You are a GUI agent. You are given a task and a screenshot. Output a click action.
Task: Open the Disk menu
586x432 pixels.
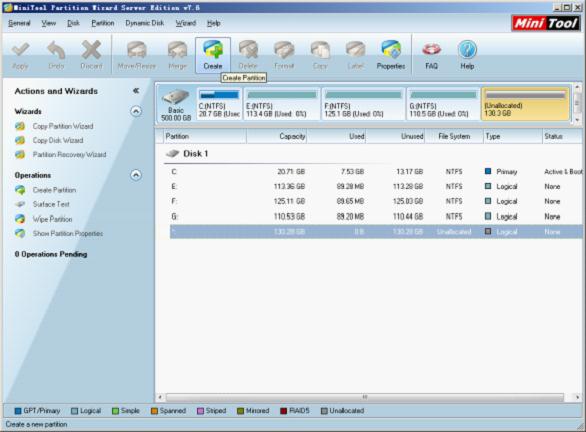point(73,23)
